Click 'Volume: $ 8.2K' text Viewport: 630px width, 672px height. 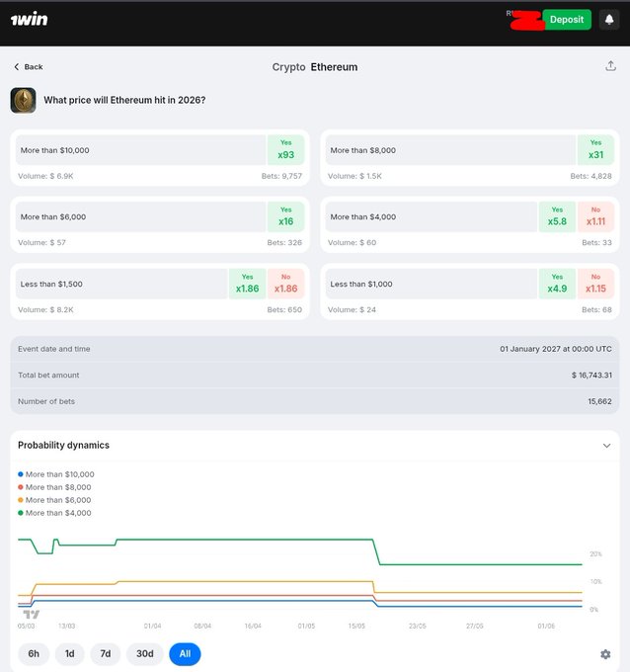coord(45,310)
